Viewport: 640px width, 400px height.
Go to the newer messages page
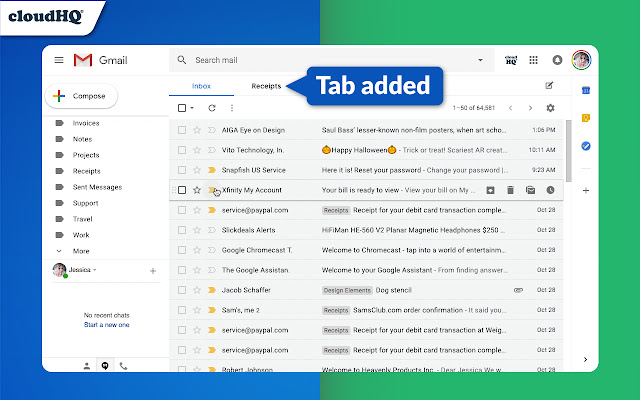point(510,108)
